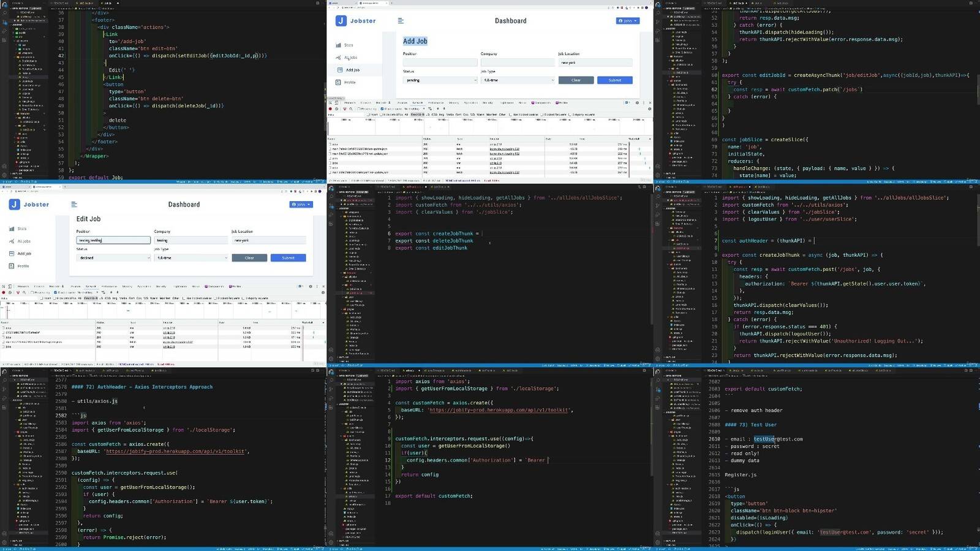Click Clear button in Edit Job form
The image size is (980, 551).
[249, 258]
